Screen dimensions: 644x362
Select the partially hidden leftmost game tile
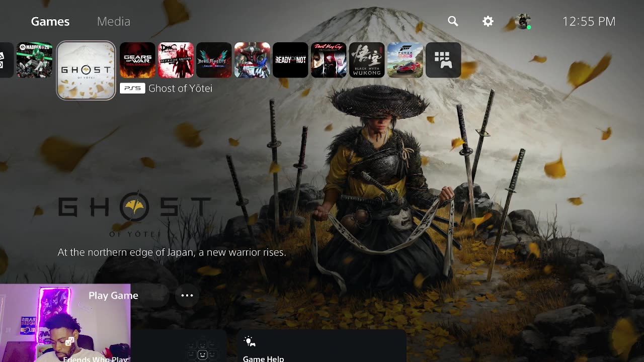7,60
